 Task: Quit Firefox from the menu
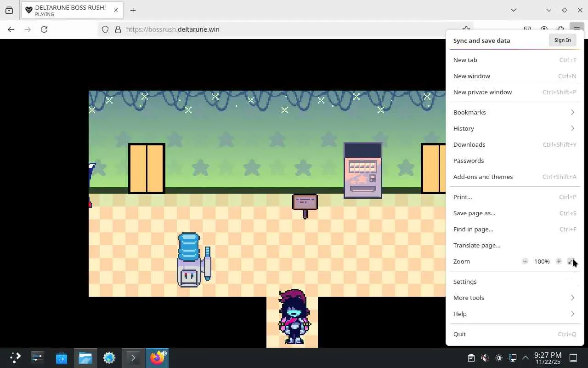(514, 334)
